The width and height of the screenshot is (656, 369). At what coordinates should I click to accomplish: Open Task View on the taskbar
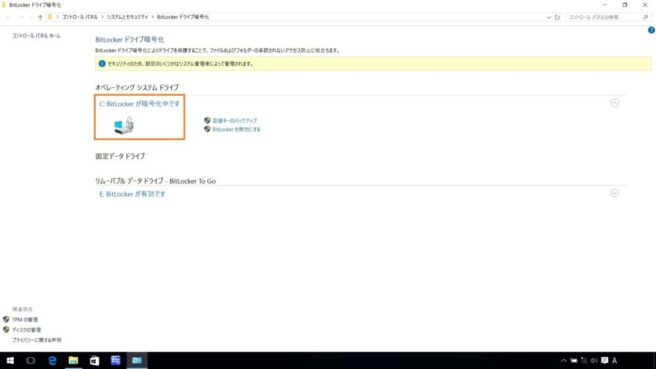(31, 360)
